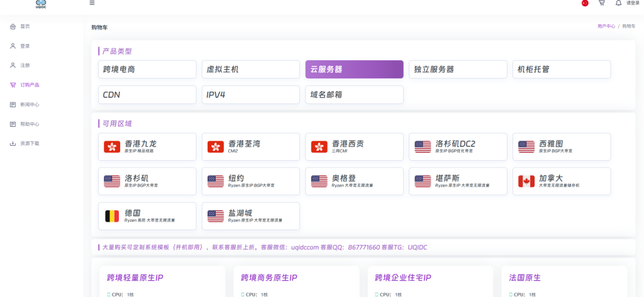The image size is (644, 297).
Task: Click the 大量购买可定制系统模板 notice text
Action: pyautogui.click(x=265, y=247)
